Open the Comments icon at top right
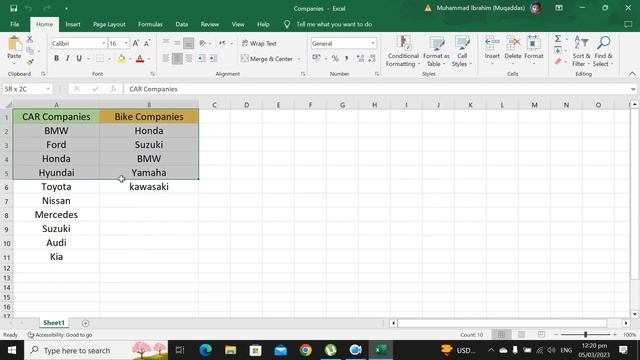Screen dimensions: 640x360 [x=628, y=24]
